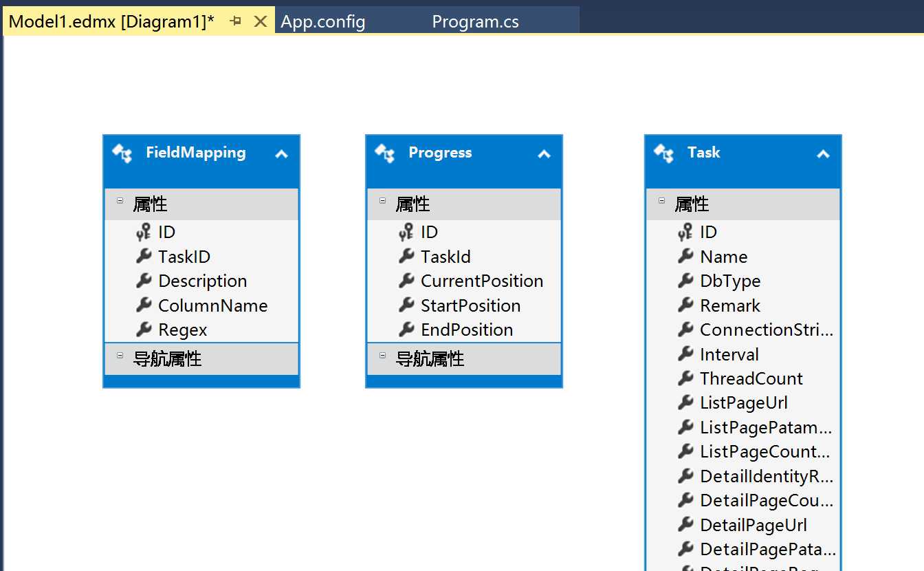924x571 pixels.
Task: Select the ID property text in Task
Action: click(708, 233)
